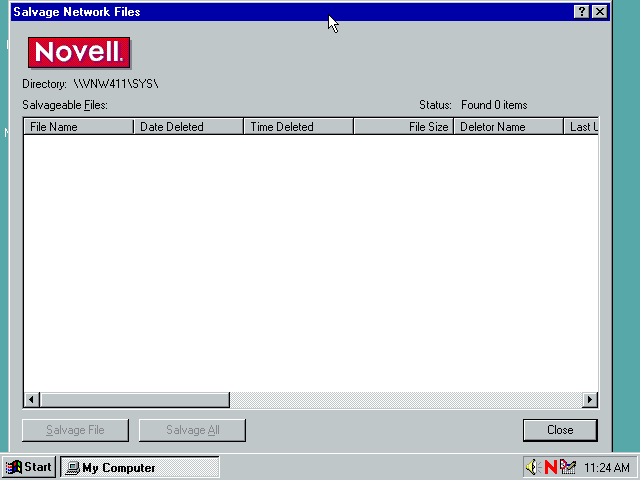Screen dimensions: 640x480
Task: Click the Close button
Action: tap(560, 430)
